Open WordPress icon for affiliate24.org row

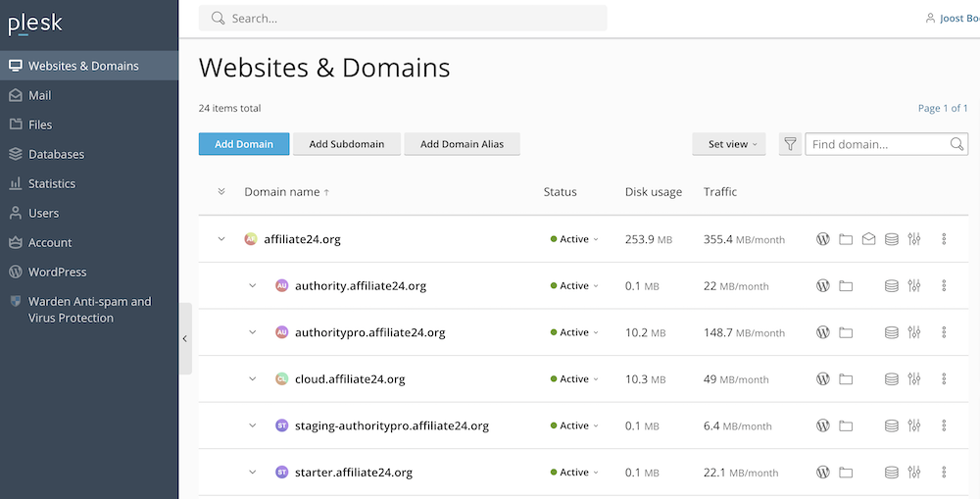pyautogui.click(x=823, y=239)
